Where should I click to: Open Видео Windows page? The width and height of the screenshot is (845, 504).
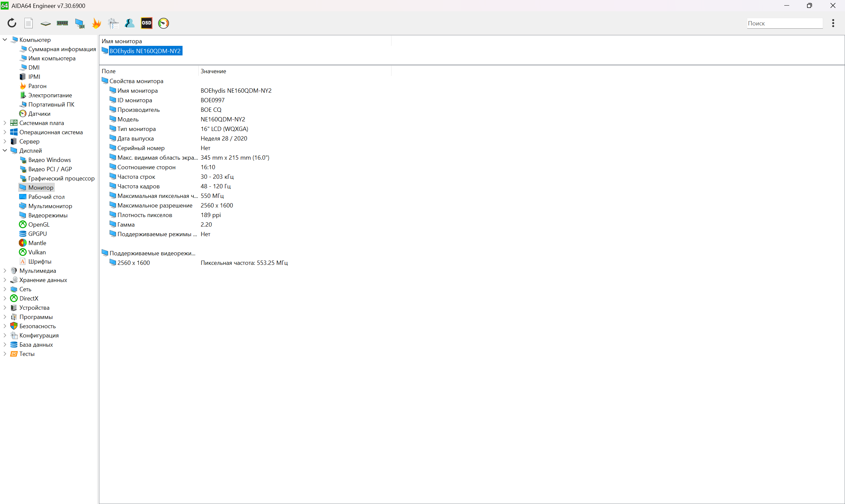[45, 160]
